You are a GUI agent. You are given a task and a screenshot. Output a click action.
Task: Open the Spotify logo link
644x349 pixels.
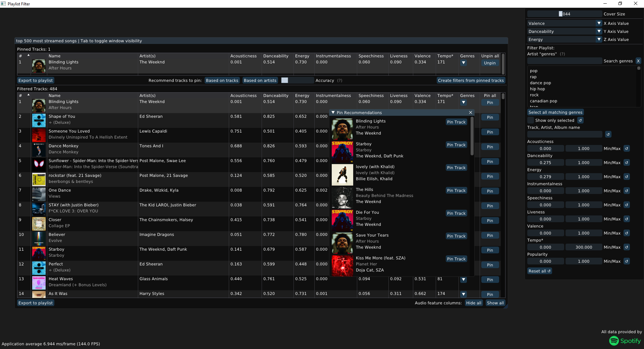[625, 341]
